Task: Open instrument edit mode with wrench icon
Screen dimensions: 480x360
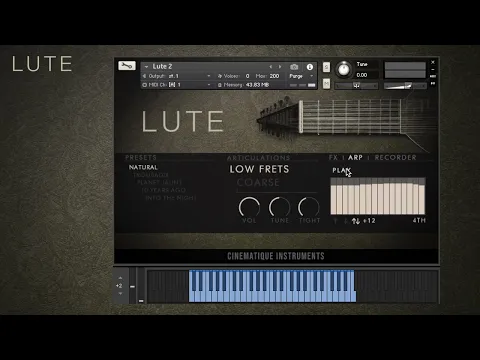Action: [x=127, y=65]
